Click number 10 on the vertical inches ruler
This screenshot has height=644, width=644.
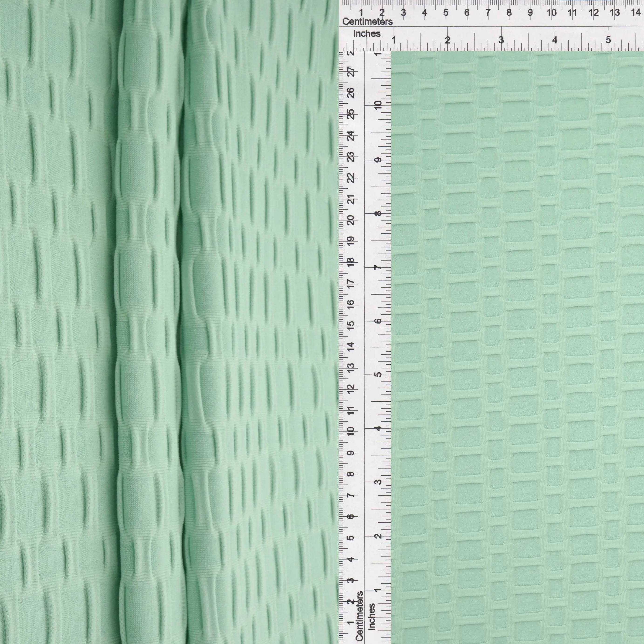[x=378, y=105]
